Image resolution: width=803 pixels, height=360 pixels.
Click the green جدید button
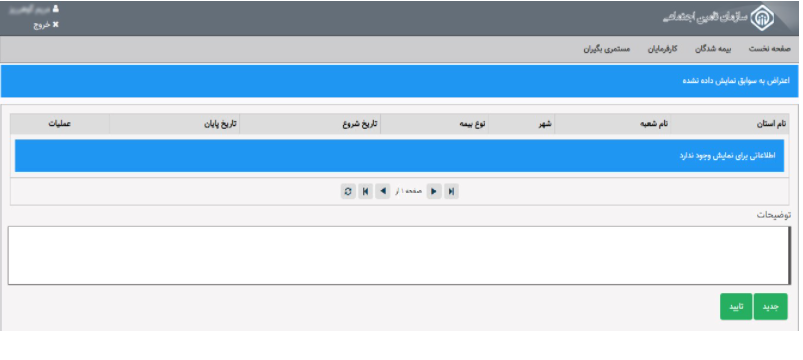(x=770, y=307)
